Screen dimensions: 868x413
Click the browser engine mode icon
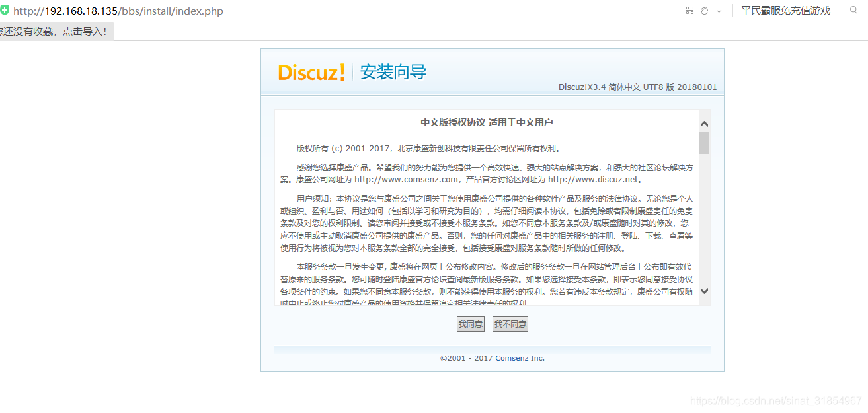click(x=705, y=11)
